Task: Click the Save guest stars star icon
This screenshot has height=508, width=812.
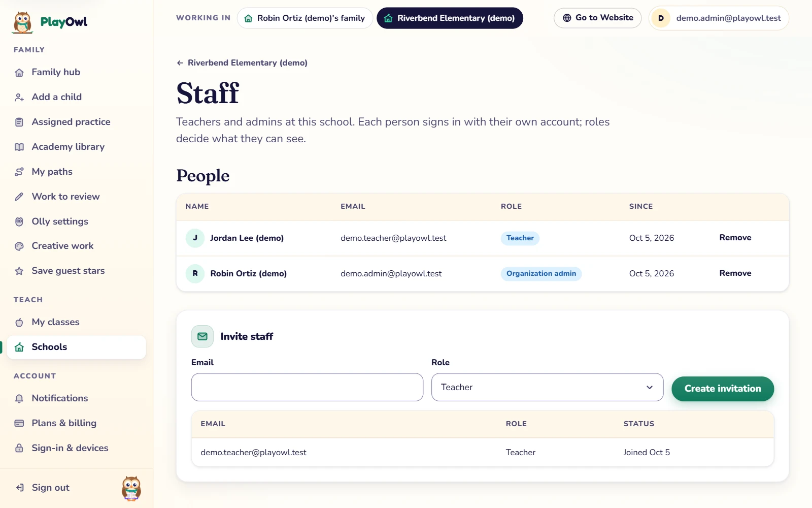Action: pos(19,271)
